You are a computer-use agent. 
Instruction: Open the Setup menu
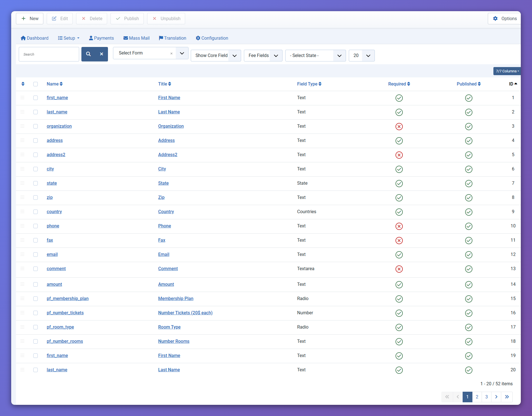click(69, 38)
